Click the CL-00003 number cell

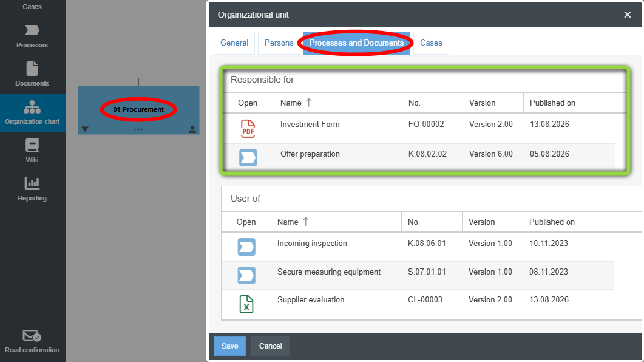[425, 299]
